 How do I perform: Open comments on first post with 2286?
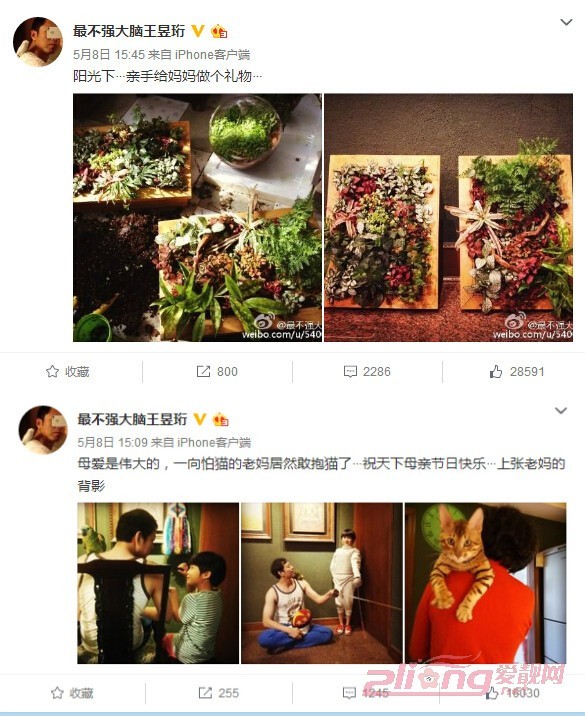coord(350,372)
